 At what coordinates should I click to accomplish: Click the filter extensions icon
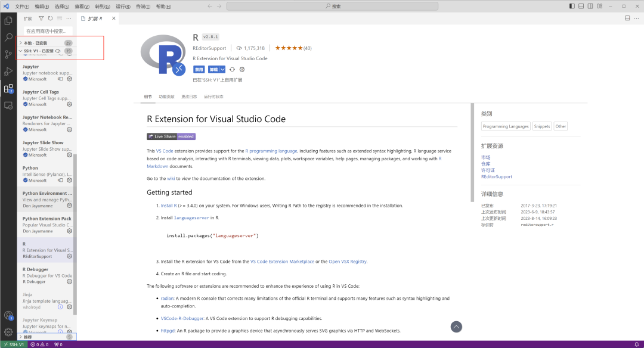click(x=41, y=18)
